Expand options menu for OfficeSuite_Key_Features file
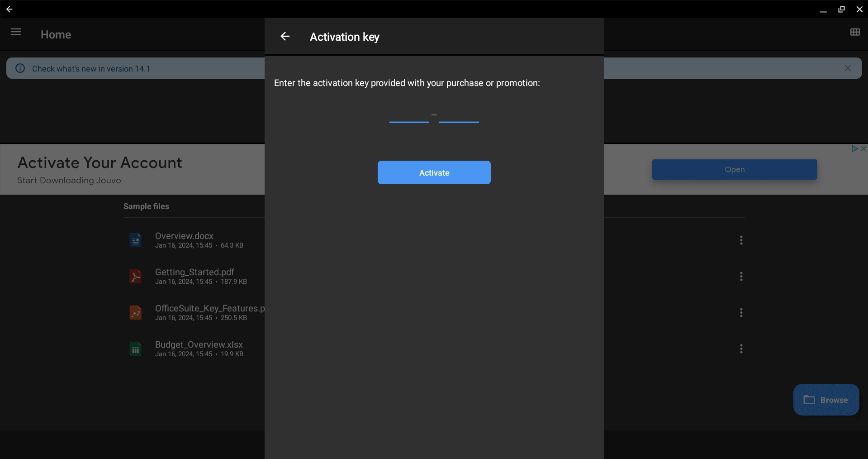The height and width of the screenshot is (459, 868). click(x=741, y=312)
